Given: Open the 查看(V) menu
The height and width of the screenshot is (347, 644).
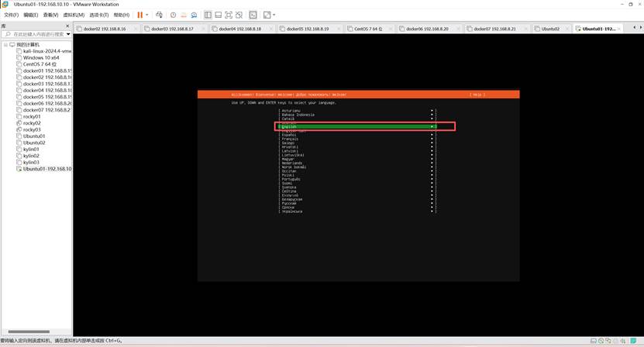Looking at the screenshot, I should [50, 15].
